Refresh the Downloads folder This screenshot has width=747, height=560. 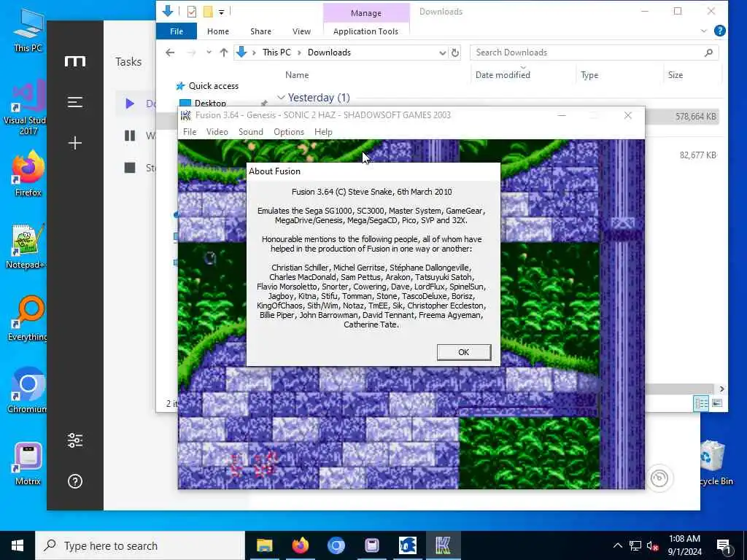click(455, 52)
